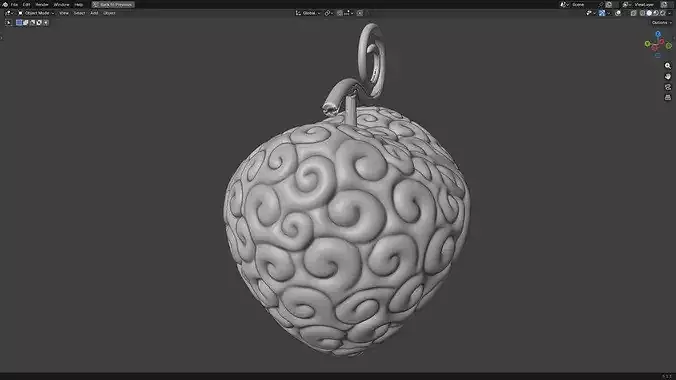
Task: Open the File menu
Action: pyautogui.click(x=14, y=4)
